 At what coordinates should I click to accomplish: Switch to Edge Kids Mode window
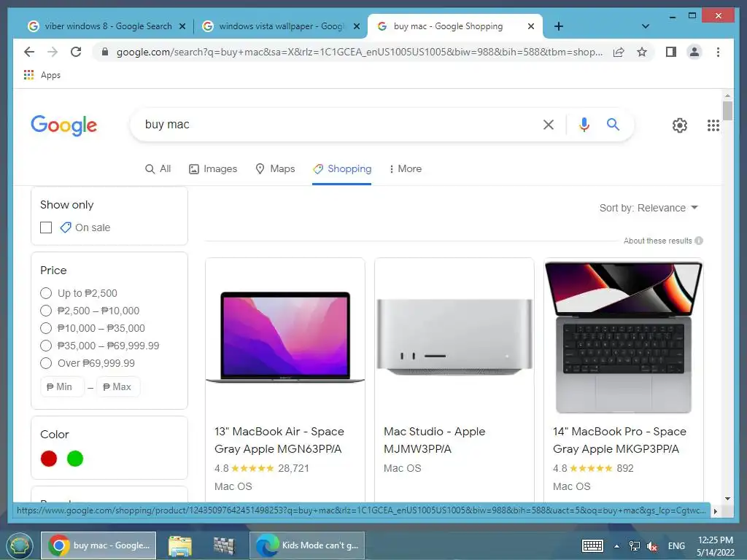pos(307,545)
